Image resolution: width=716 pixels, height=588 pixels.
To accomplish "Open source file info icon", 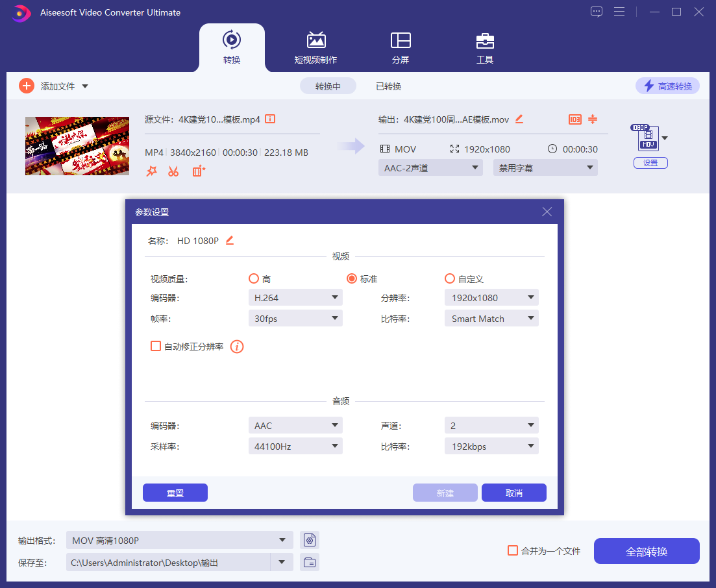I will (270, 119).
